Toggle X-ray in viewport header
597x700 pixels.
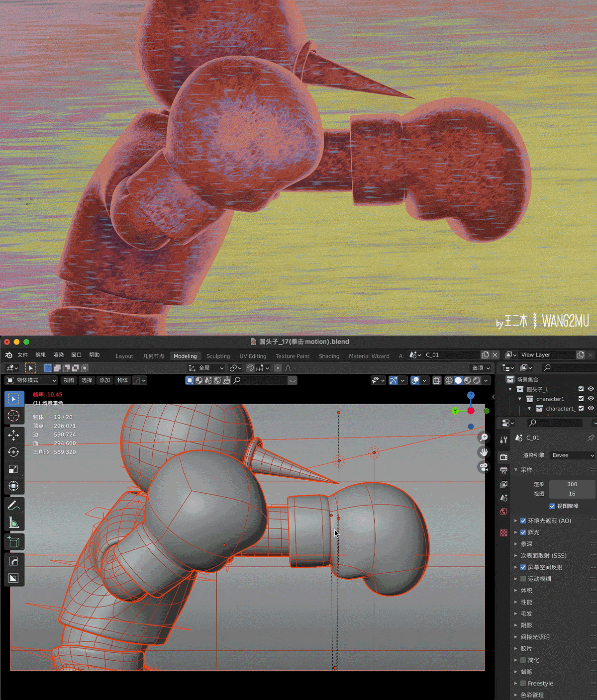436,380
